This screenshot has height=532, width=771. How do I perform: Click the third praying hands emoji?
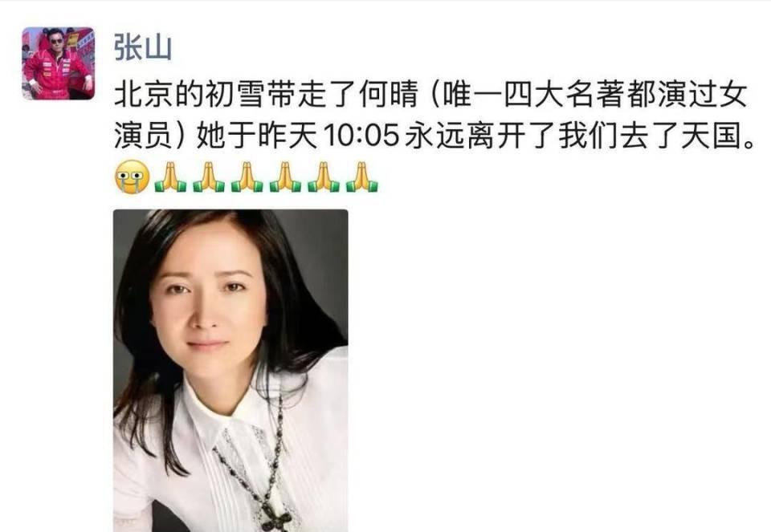[247, 177]
